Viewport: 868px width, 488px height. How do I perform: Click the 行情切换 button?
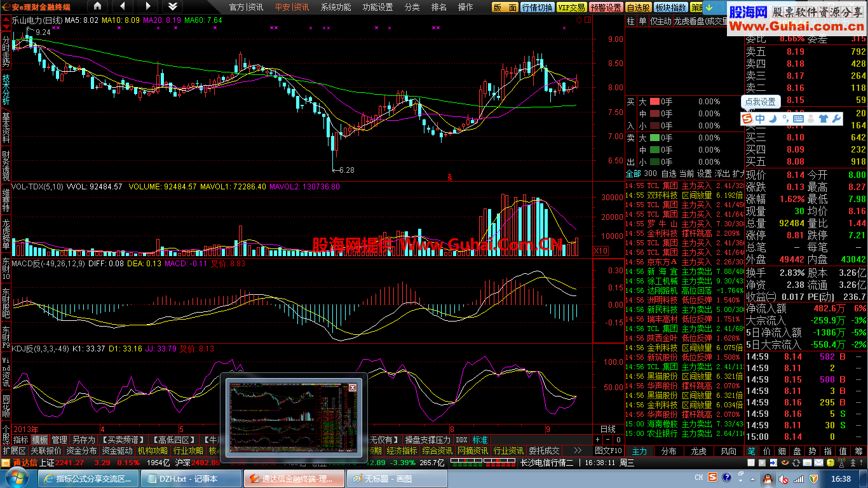pos(537,8)
